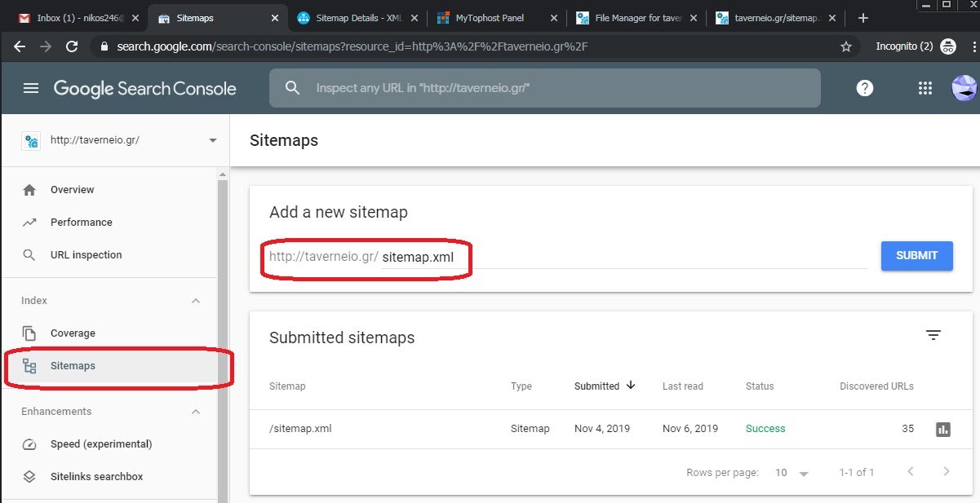
Task: Click the taverneio.gr property favicon
Action: [x=32, y=140]
